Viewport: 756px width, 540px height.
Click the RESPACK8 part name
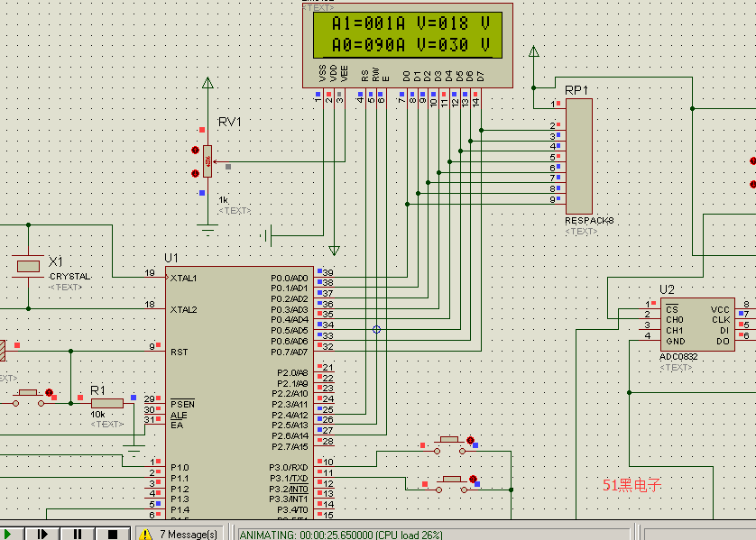(x=589, y=221)
